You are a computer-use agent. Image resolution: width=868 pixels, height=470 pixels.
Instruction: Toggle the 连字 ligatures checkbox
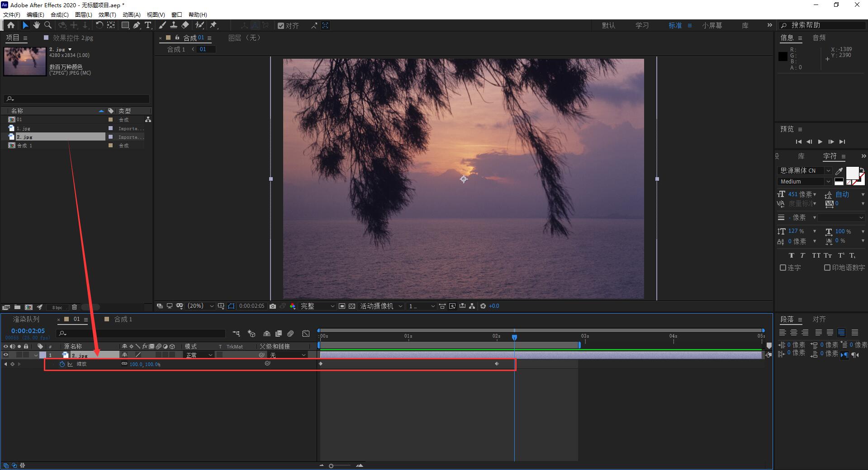click(x=783, y=268)
